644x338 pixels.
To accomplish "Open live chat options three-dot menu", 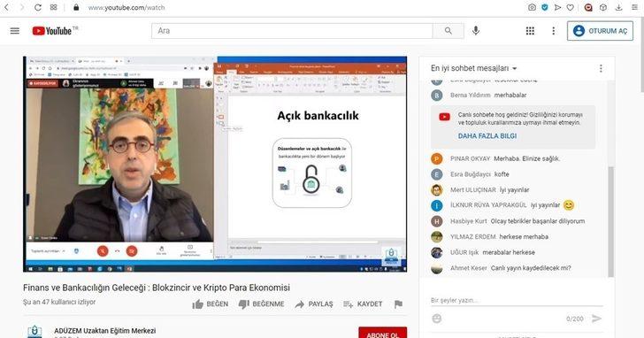I will click(x=601, y=69).
